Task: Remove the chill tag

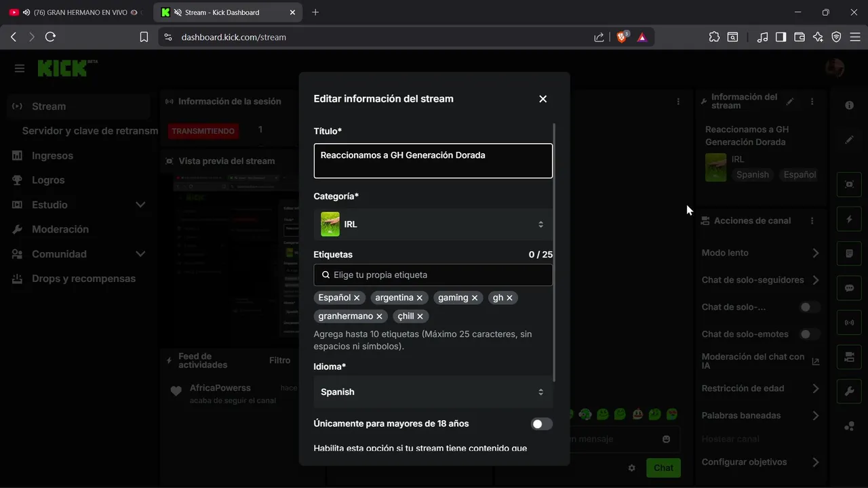Action: click(420, 317)
